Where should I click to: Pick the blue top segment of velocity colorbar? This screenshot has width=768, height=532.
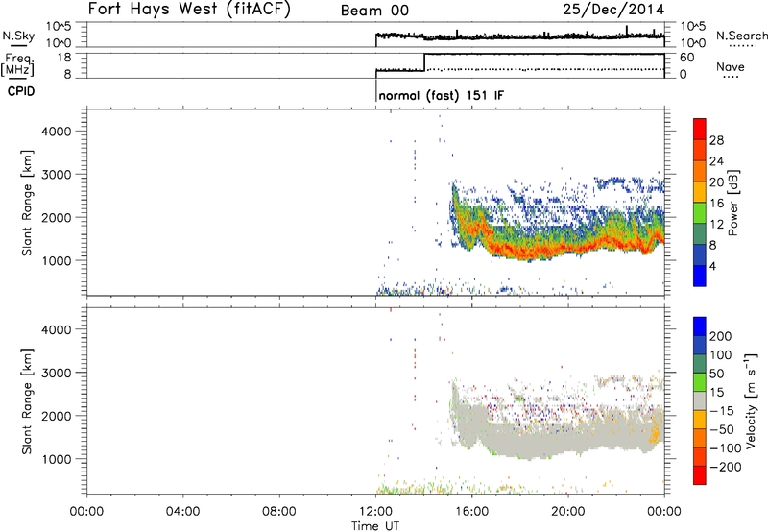coord(700,326)
